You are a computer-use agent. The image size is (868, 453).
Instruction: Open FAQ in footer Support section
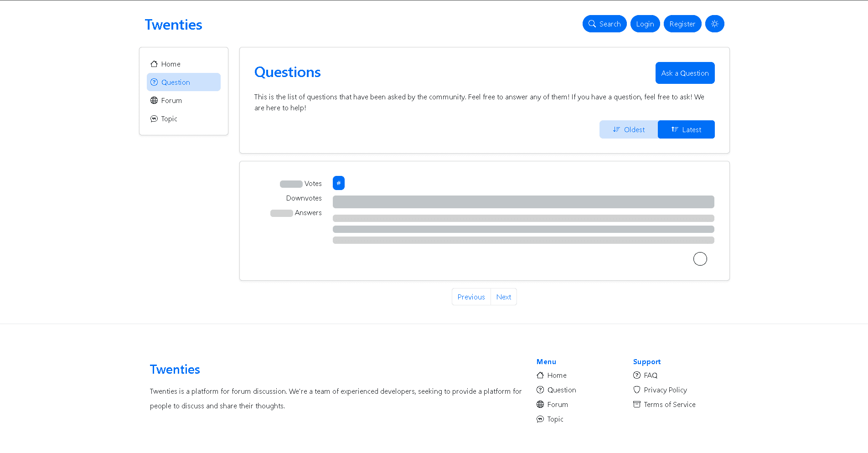click(650, 375)
